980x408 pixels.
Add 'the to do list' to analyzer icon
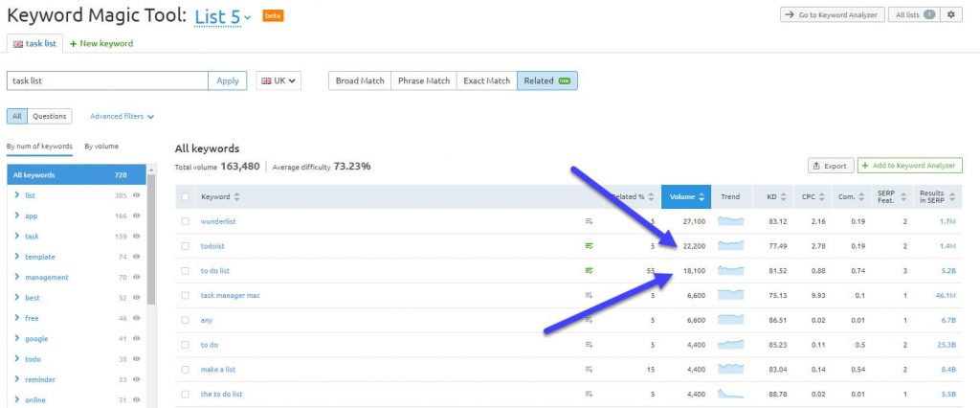click(x=589, y=395)
